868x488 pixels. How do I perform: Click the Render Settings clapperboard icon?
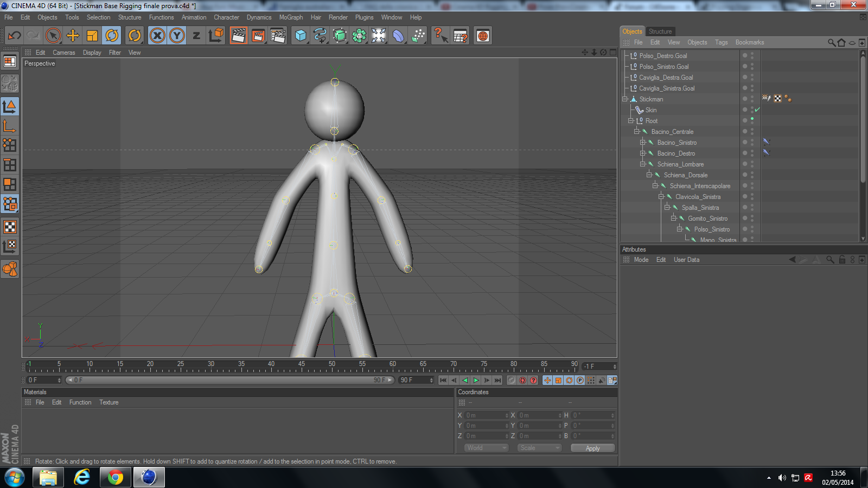click(278, 36)
